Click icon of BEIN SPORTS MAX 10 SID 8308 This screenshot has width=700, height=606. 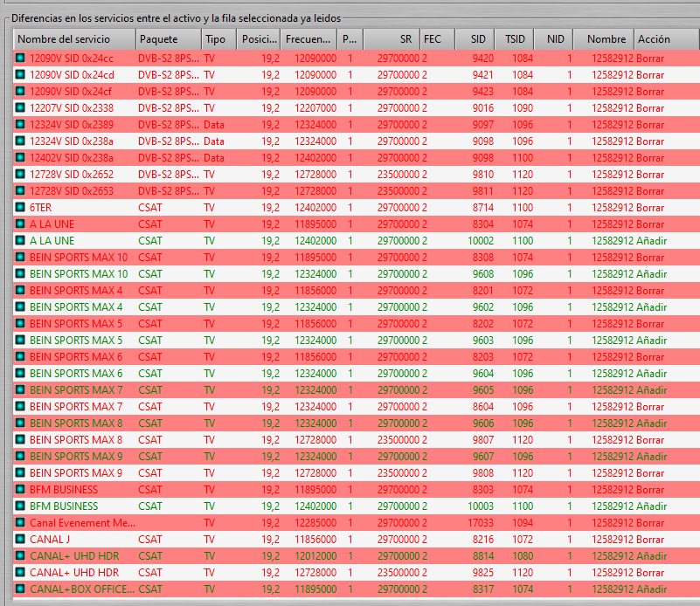(x=20, y=257)
